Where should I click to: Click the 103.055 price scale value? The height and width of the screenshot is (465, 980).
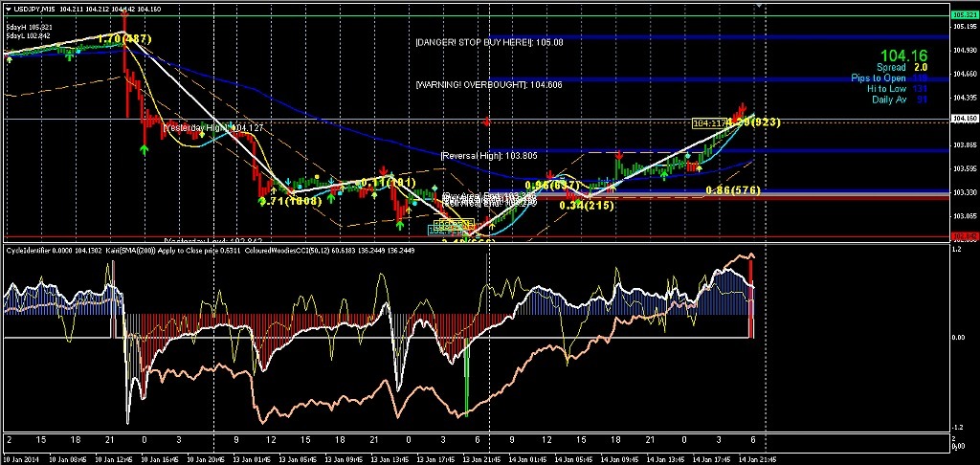[965, 216]
